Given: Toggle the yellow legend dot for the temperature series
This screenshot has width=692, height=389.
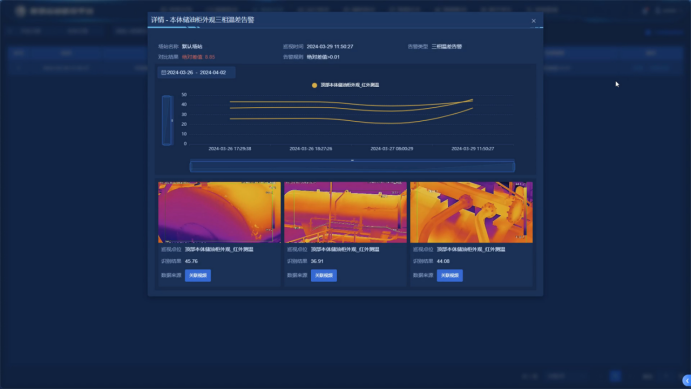Looking at the screenshot, I should point(314,85).
